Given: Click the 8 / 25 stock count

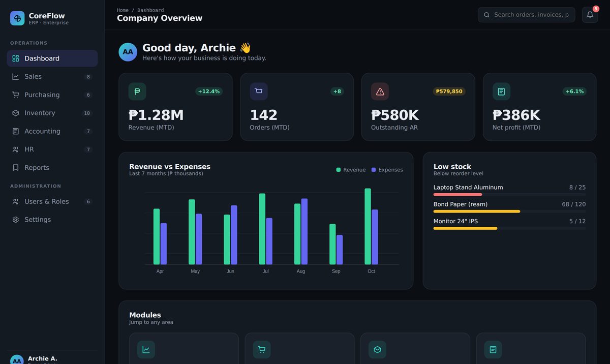Looking at the screenshot, I should [577, 188].
